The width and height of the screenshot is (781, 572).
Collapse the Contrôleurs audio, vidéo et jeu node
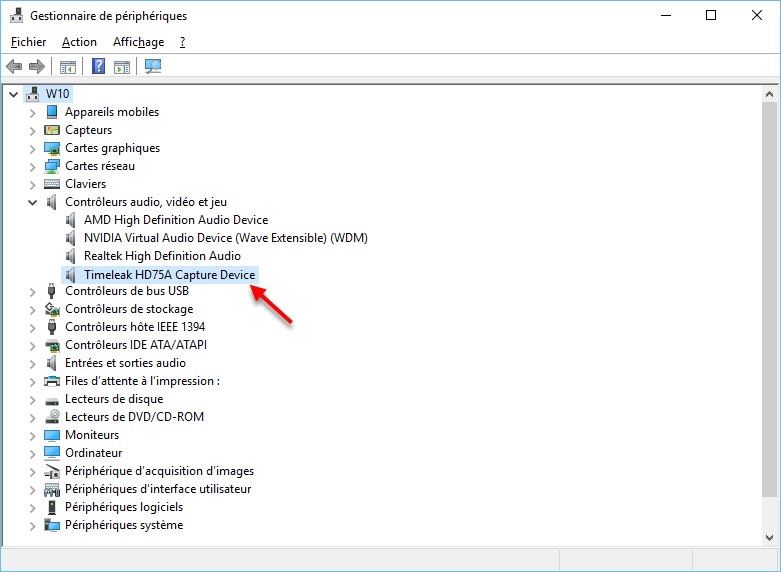32,202
